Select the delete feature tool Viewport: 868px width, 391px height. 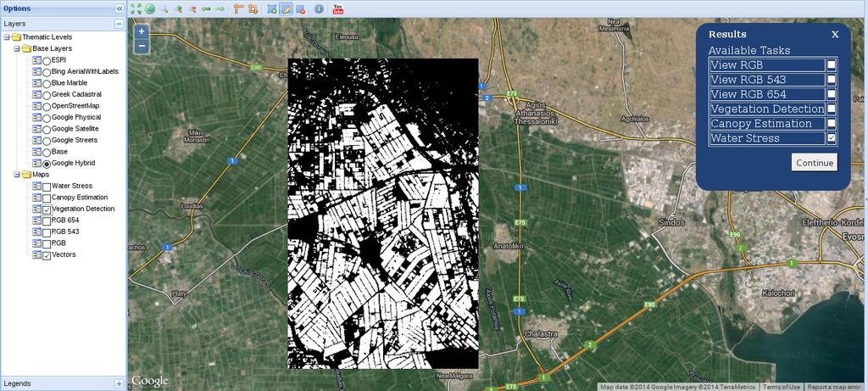tap(301, 8)
